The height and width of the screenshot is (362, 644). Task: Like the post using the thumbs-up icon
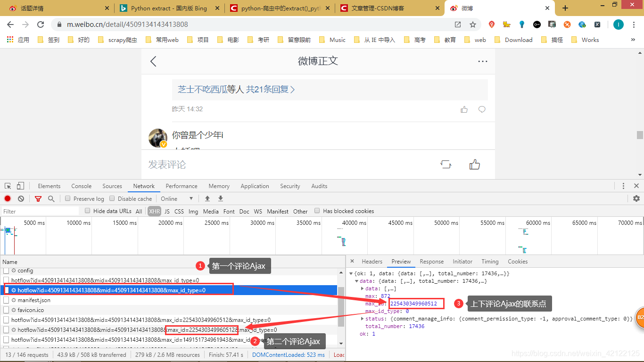point(475,164)
